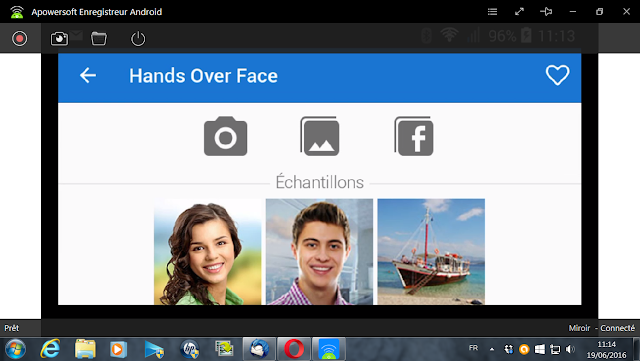The height and width of the screenshot is (361, 640).
Task: Switch to Opera browser in the taskbar
Action: pyautogui.click(x=294, y=349)
